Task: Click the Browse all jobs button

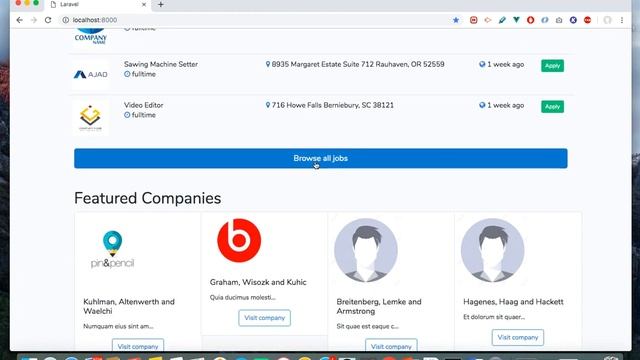Action: 320,158
